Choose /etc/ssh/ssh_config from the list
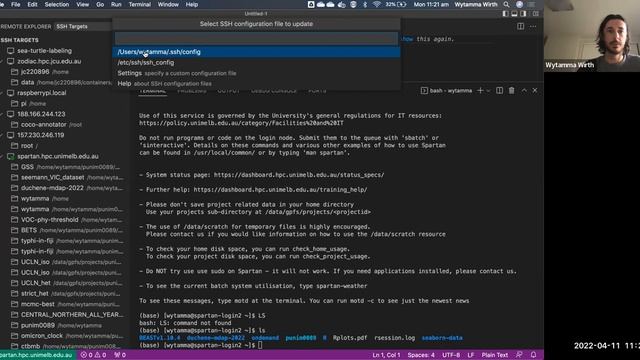 pyautogui.click(x=256, y=62)
